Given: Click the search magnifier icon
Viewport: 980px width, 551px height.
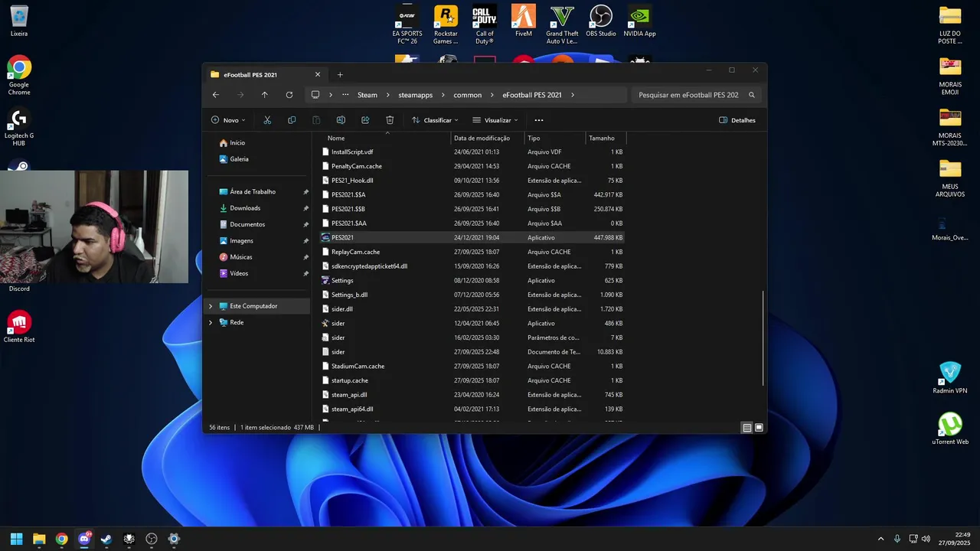Looking at the screenshot, I should (x=752, y=95).
